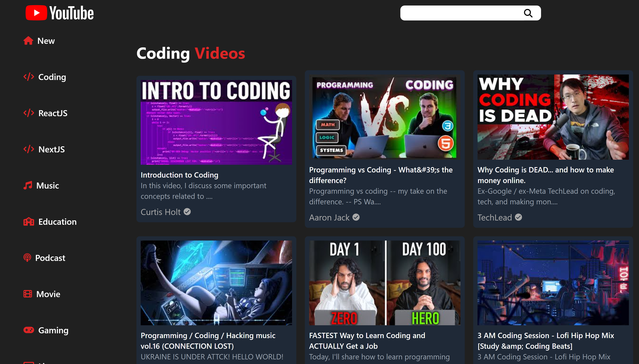Click the search magnifier icon

(528, 13)
